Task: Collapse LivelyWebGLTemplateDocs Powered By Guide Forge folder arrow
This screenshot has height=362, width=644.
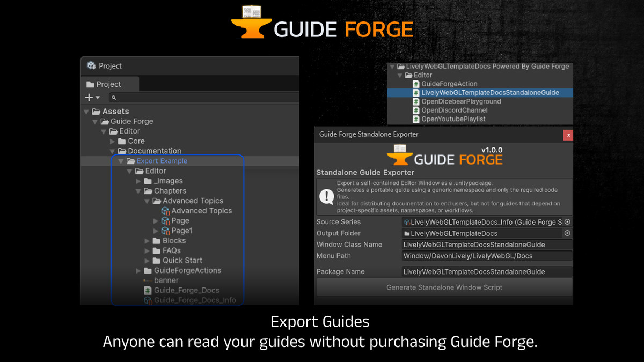Action: (392, 67)
